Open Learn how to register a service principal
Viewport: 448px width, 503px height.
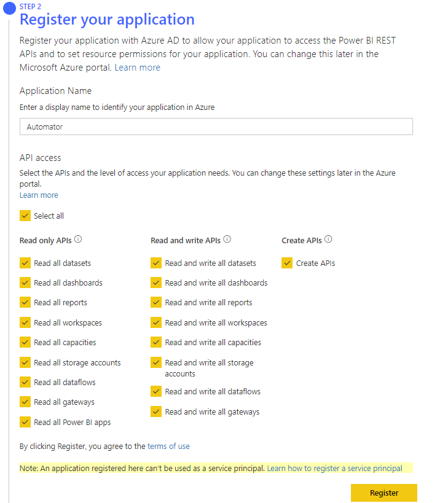(x=334, y=469)
